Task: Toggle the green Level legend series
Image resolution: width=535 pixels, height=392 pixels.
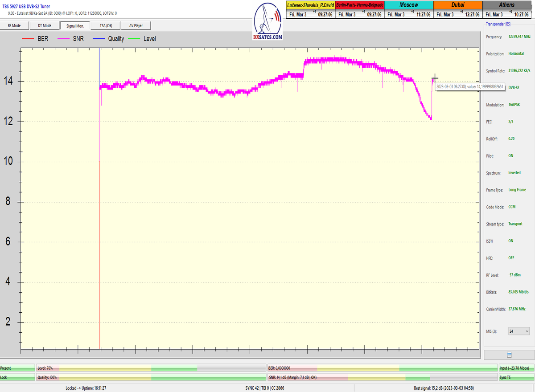Action: coord(142,39)
